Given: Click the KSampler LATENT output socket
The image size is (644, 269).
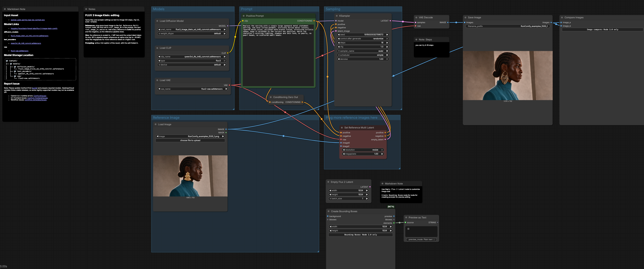Looking at the screenshot, I should (x=390, y=21).
